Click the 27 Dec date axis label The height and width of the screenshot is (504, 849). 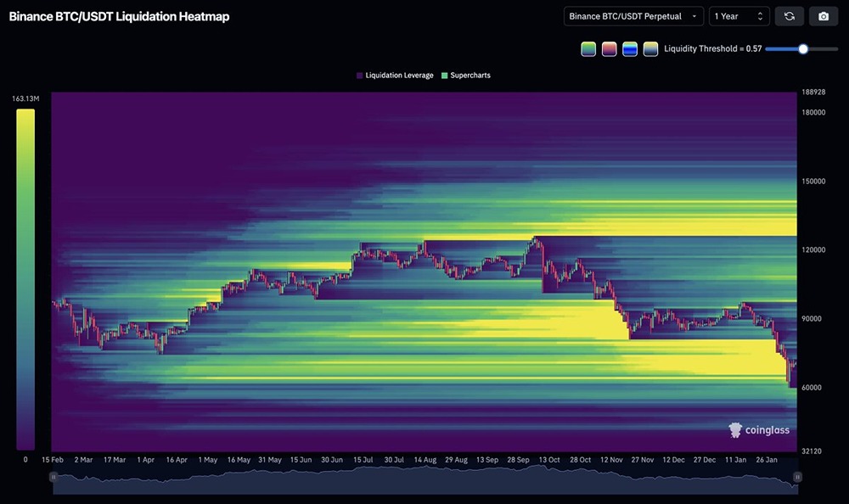pos(705,460)
